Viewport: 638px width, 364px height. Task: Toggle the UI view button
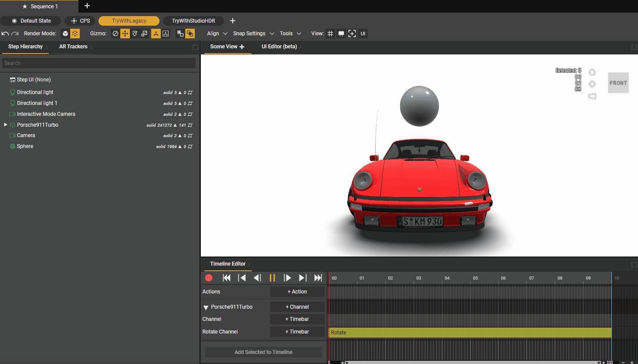point(363,34)
